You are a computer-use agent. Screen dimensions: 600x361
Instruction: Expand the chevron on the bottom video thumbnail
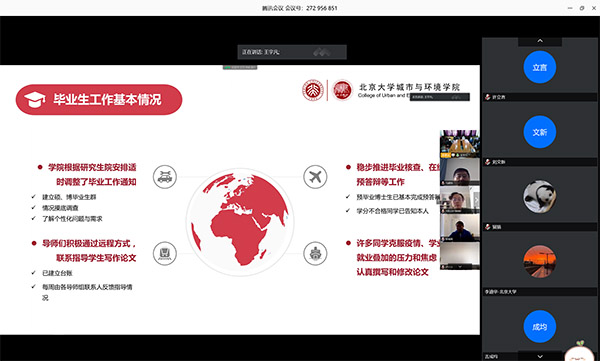click(x=460, y=266)
